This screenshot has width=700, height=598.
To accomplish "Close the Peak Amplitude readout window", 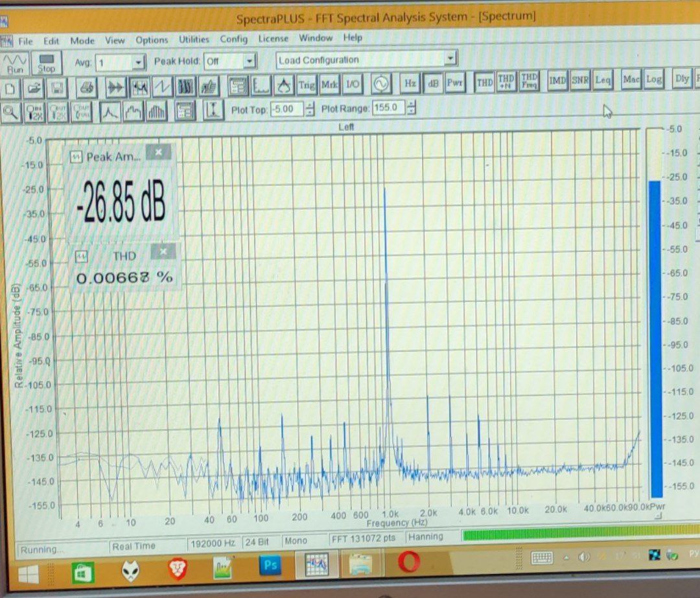I will click(159, 152).
